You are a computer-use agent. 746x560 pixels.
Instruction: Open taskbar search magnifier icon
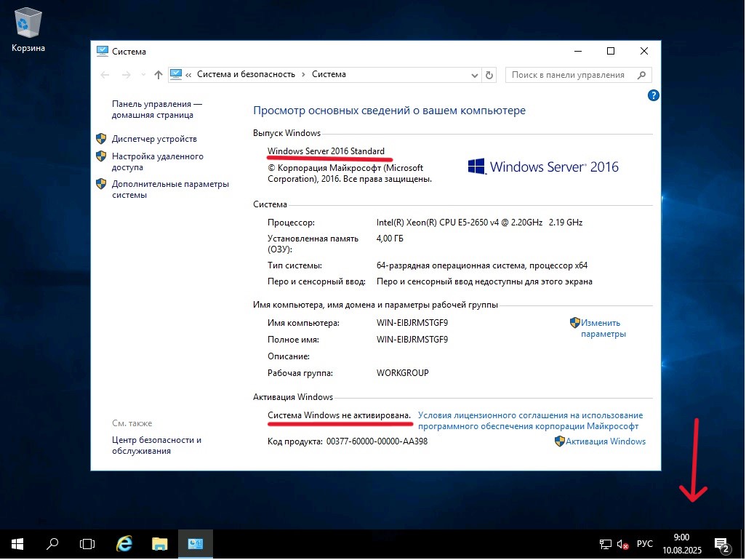tap(52, 543)
